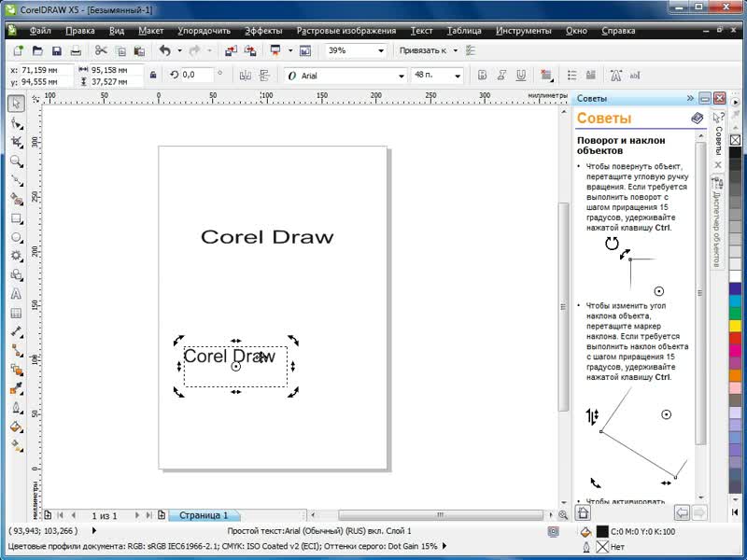Screen dimensions: 747x560
Task: Create a new document
Action: [x=18, y=50]
